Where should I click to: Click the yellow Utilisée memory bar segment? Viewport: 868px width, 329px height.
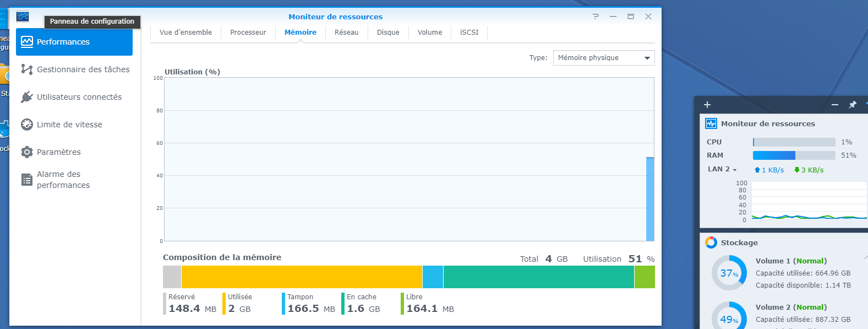point(302,277)
